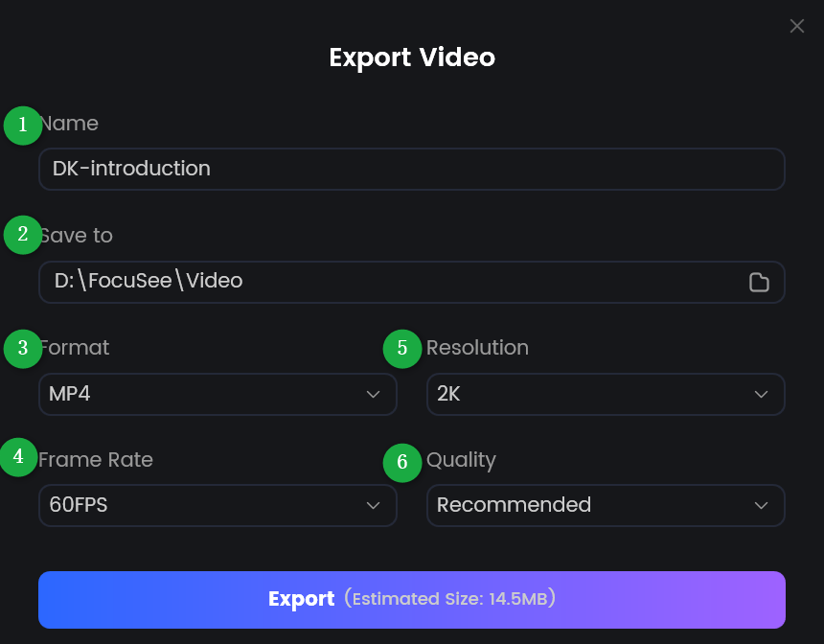Image resolution: width=824 pixels, height=644 pixels.
Task: Click the close X icon
Action: (x=797, y=26)
